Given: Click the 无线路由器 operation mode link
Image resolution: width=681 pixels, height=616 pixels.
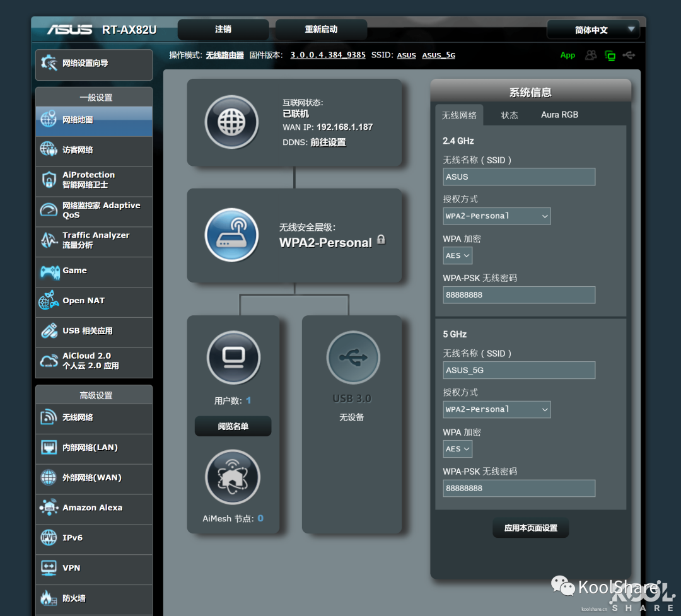Looking at the screenshot, I should tap(224, 55).
